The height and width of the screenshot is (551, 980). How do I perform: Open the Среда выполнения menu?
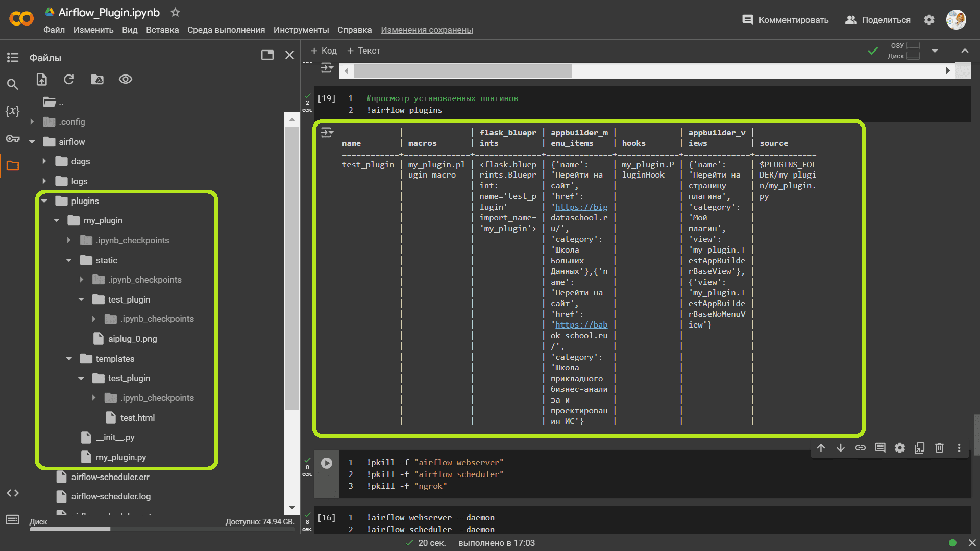[x=226, y=30]
